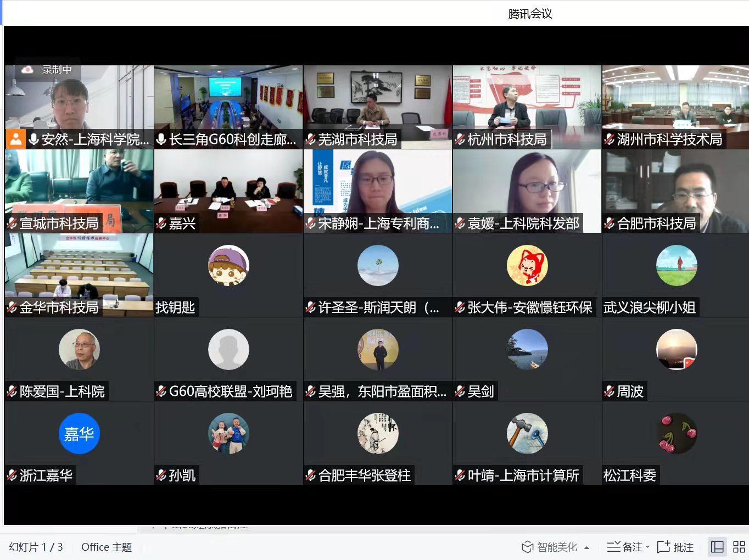Click the blue 嘉华 avatar circle
Image resolution: width=749 pixels, height=560 pixels.
click(79, 434)
